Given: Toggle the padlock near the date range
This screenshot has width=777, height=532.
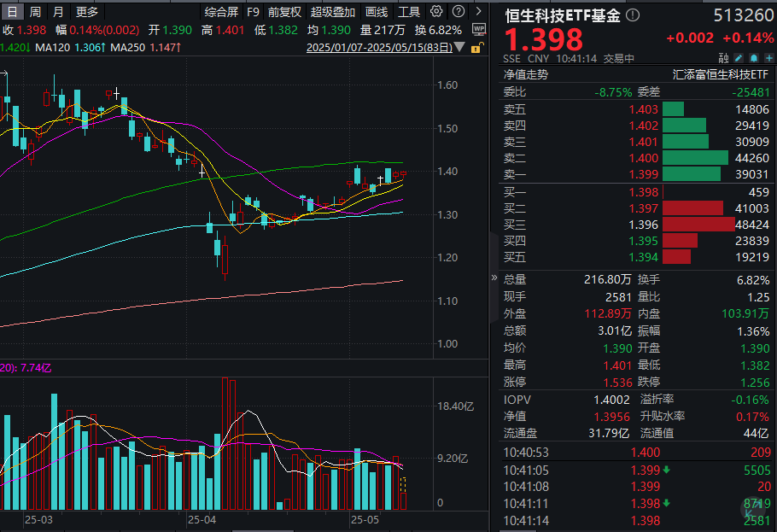Looking at the screenshot, I should coord(475,48).
